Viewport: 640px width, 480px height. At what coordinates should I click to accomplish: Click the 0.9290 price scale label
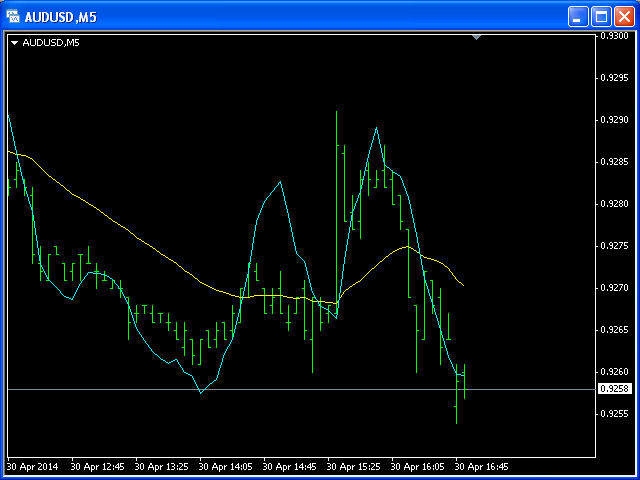[616, 120]
